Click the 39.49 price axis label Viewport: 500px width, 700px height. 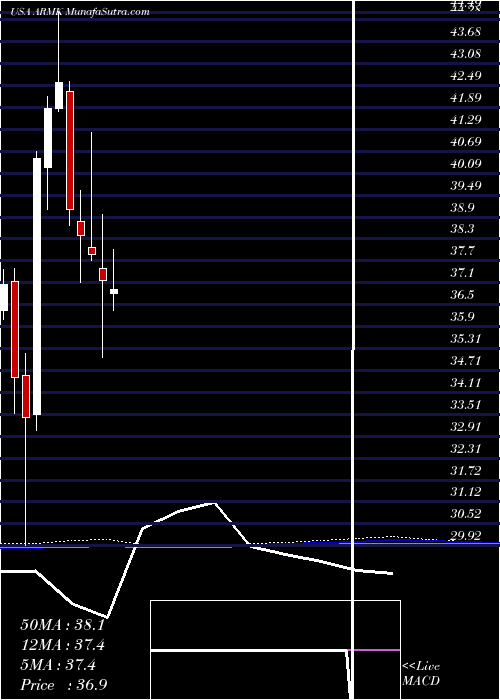pyautogui.click(x=465, y=185)
